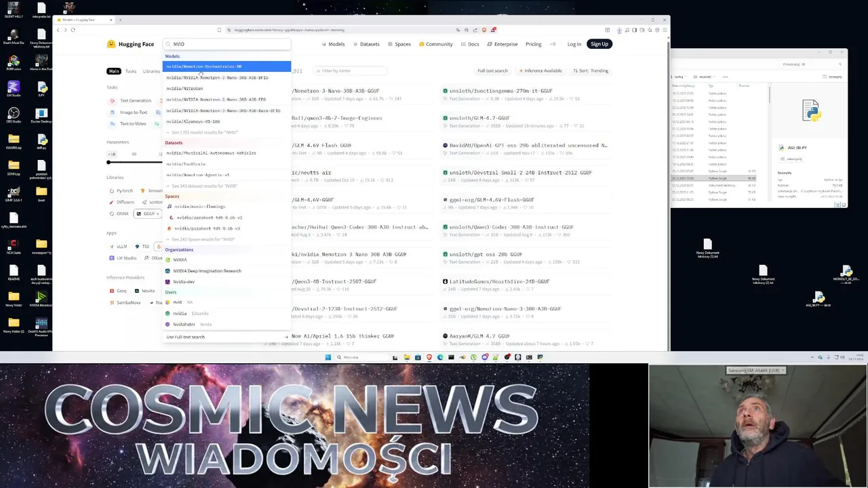The height and width of the screenshot is (488, 868).
Task: Click the Sign Up button
Action: click(x=599, y=44)
